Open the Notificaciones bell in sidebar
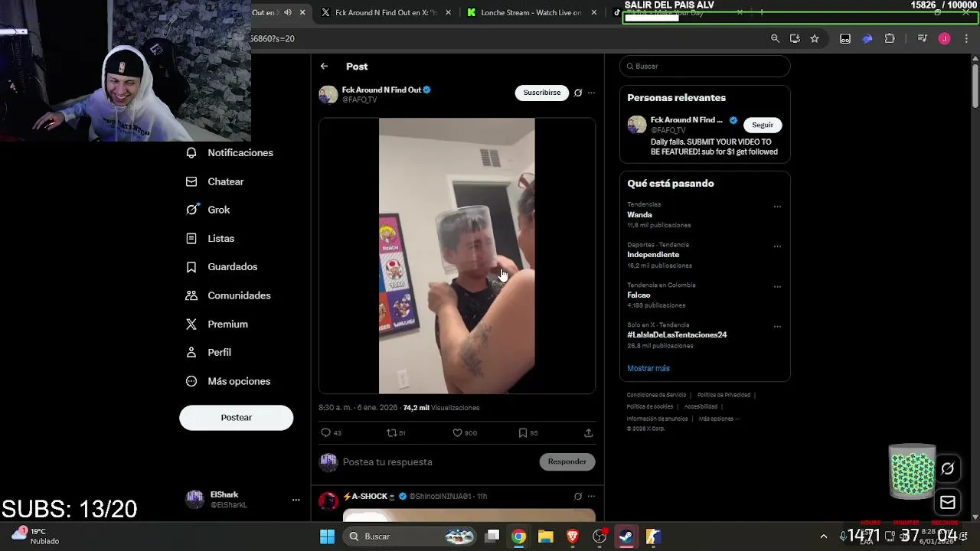The image size is (980, 551). pyautogui.click(x=230, y=153)
